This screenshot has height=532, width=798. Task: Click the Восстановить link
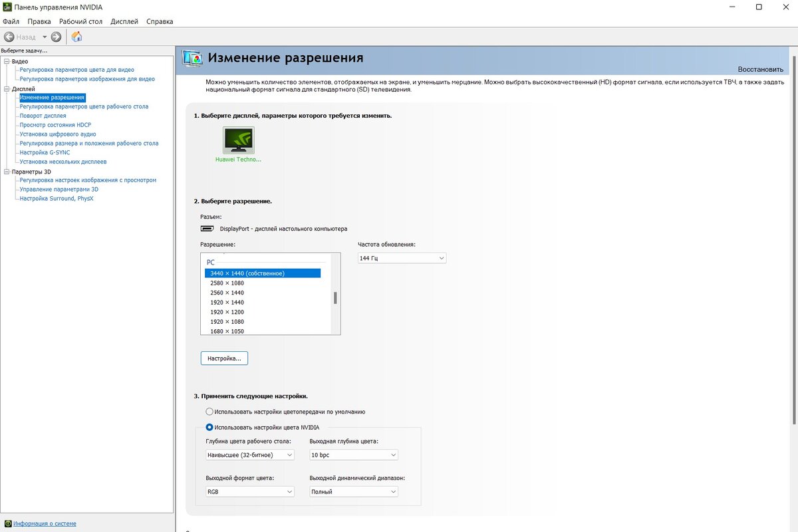[761, 69]
